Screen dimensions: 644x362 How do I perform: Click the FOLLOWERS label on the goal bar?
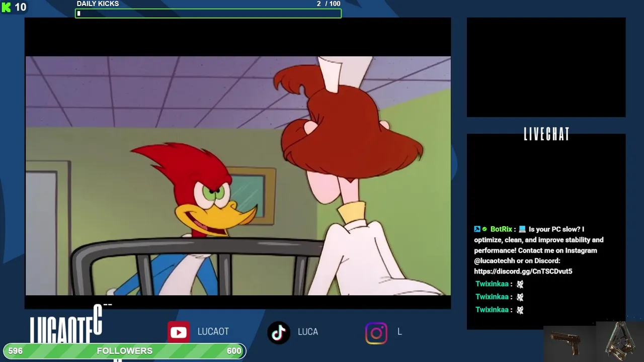[x=125, y=351]
